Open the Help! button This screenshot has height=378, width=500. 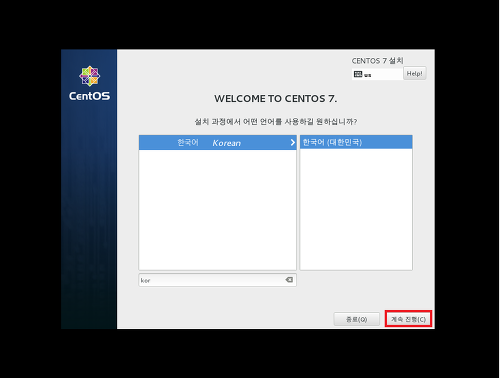[414, 73]
